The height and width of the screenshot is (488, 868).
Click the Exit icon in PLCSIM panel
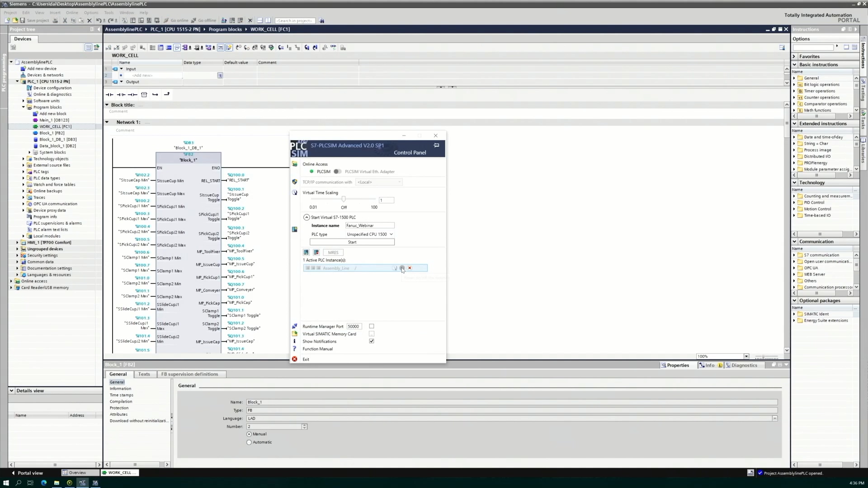tap(294, 359)
